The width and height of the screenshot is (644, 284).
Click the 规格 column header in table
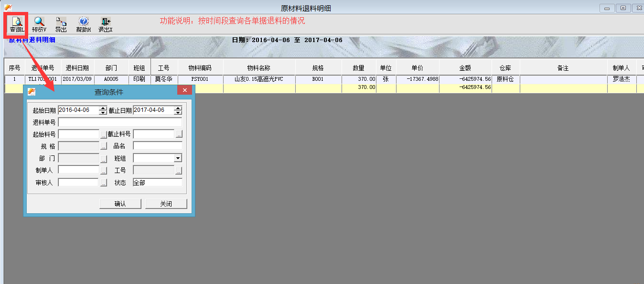(x=318, y=68)
